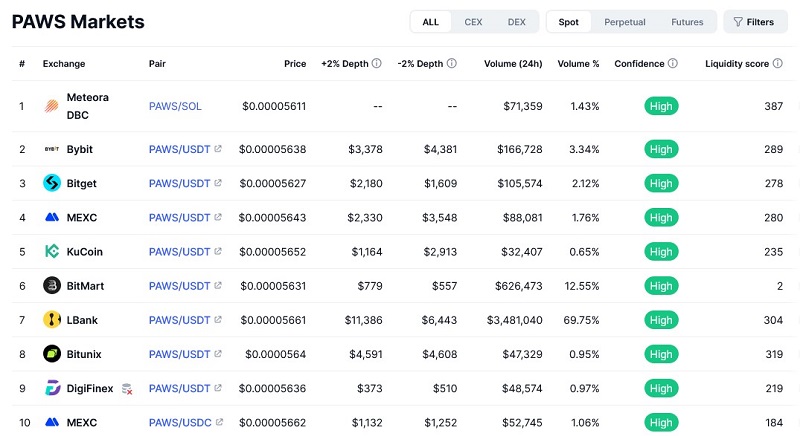This screenshot has width=800, height=436.
Task: Click the Bybit exchange logo
Action: (52, 149)
